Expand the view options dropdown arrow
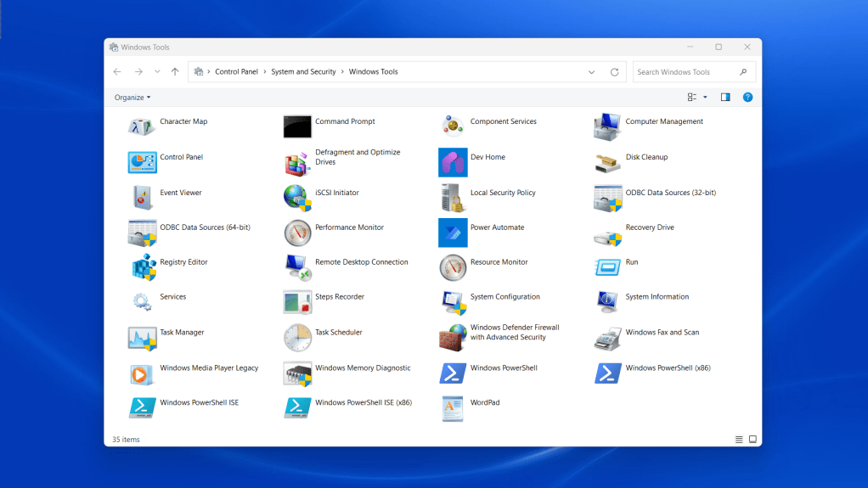 (x=705, y=98)
